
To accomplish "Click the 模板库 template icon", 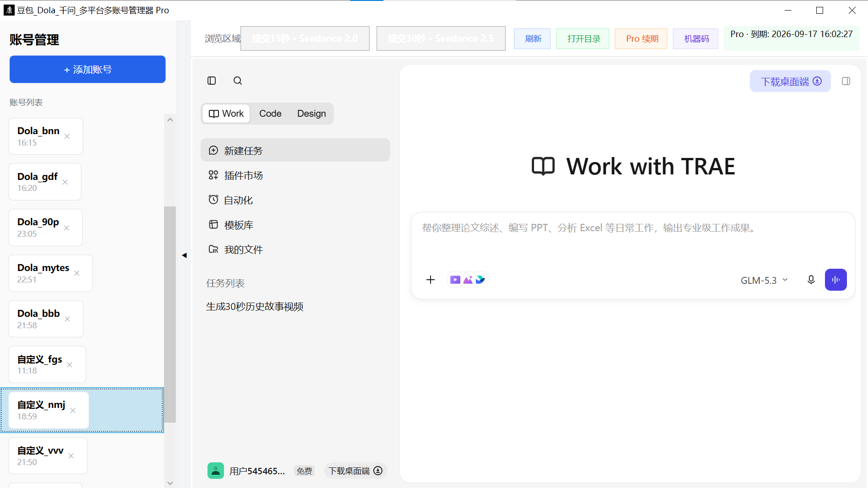I will point(213,224).
